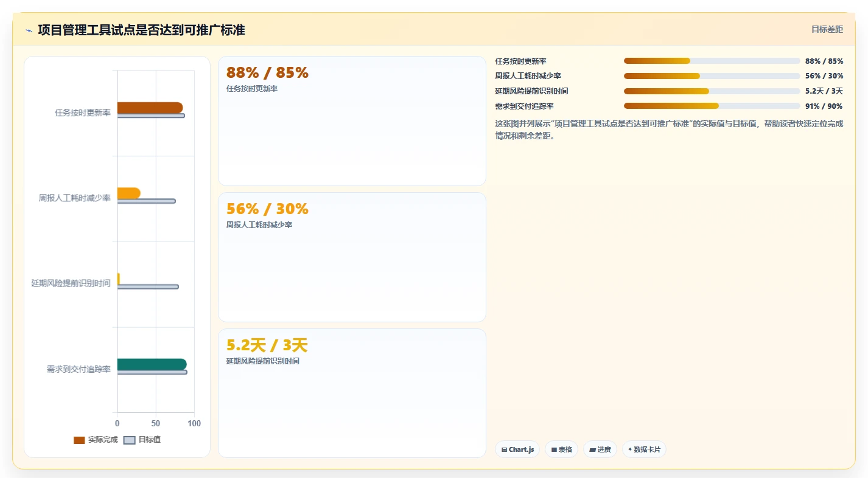Click the brown 实际完成 bar for 任务按时更新率
The height and width of the screenshot is (478, 868).
pyautogui.click(x=150, y=108)
